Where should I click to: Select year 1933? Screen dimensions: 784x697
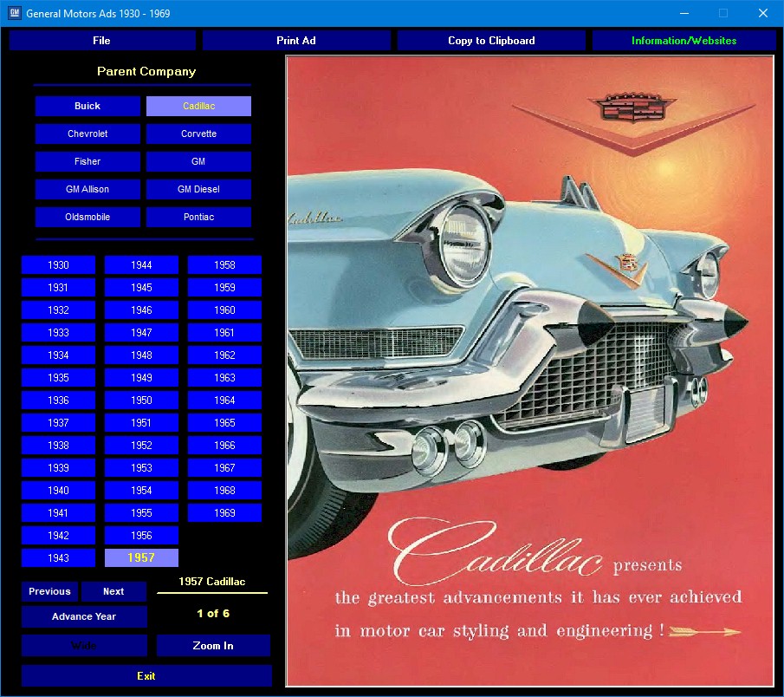59,333
